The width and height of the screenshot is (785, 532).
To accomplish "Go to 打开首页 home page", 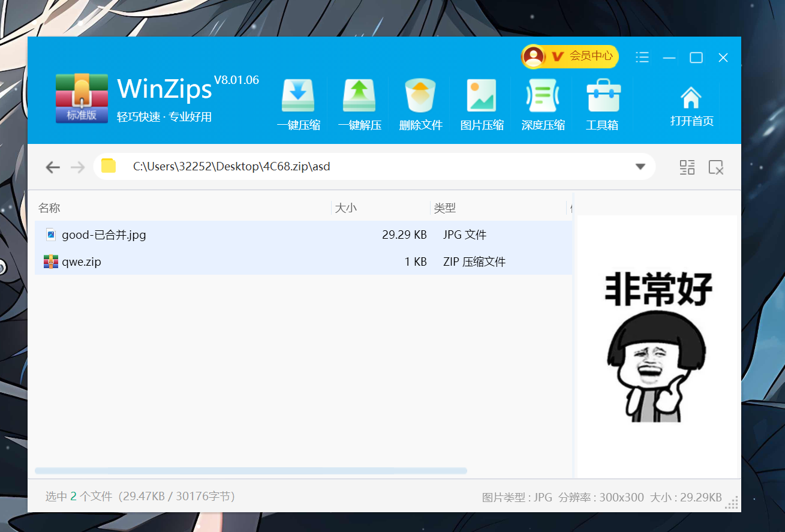I will tap(691, 106).
